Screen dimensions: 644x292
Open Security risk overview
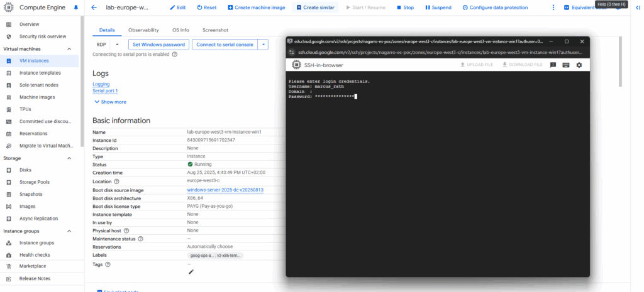coord(43,36)
